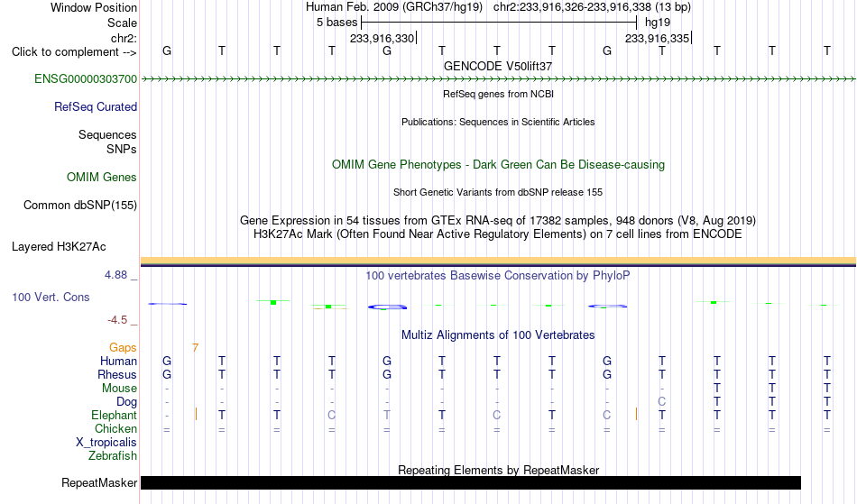Screen dimensions: 857x504
Task: Select the Chicken alignment row label
Action: point(115,428)
